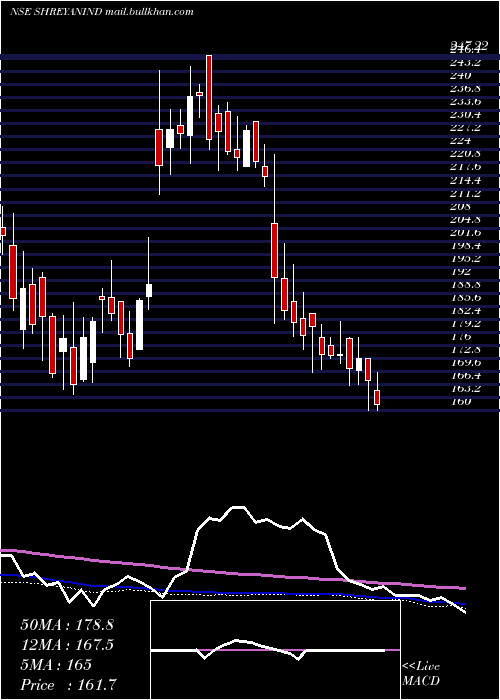
Task: Select the 217.6 price axis label
Action: click(465, 167)
